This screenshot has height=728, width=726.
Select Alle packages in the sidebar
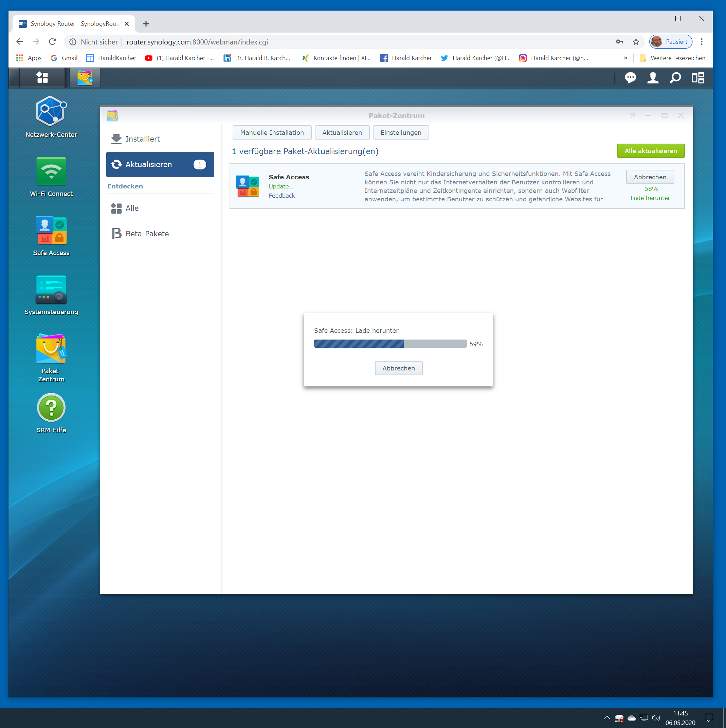(x=132, y=208)
